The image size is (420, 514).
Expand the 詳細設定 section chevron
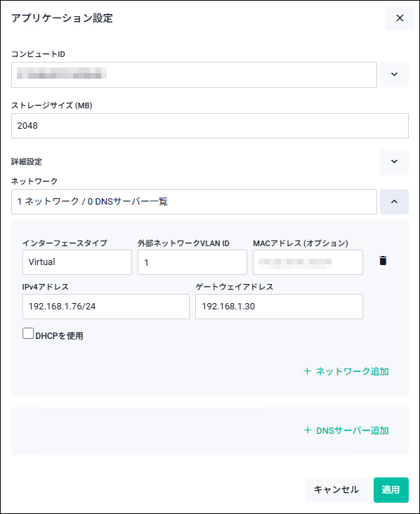[x=394, y=162]
